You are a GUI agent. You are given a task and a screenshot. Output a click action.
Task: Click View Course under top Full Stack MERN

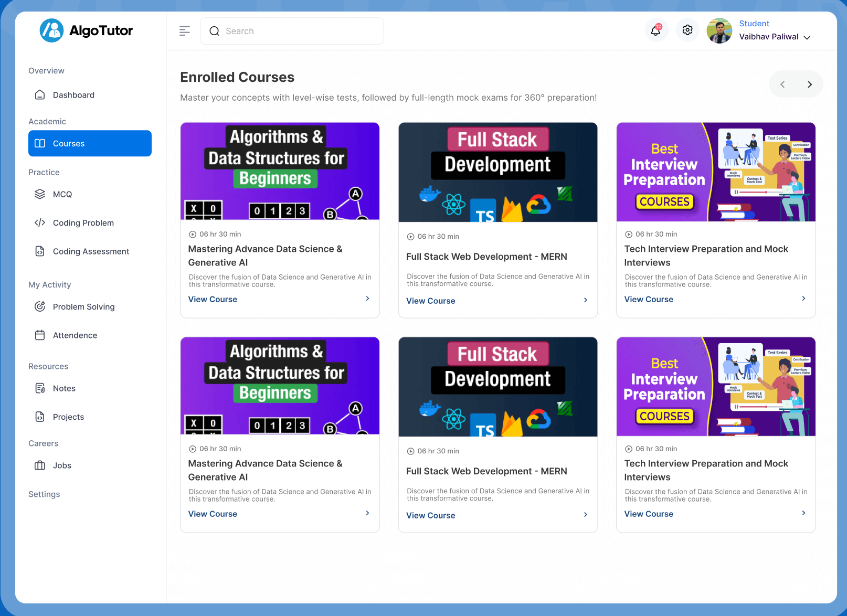[x=430, y=301]
